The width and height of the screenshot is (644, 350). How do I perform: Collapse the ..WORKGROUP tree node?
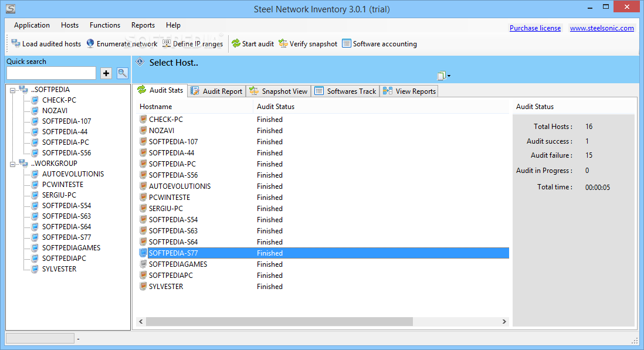click(13, 163)
